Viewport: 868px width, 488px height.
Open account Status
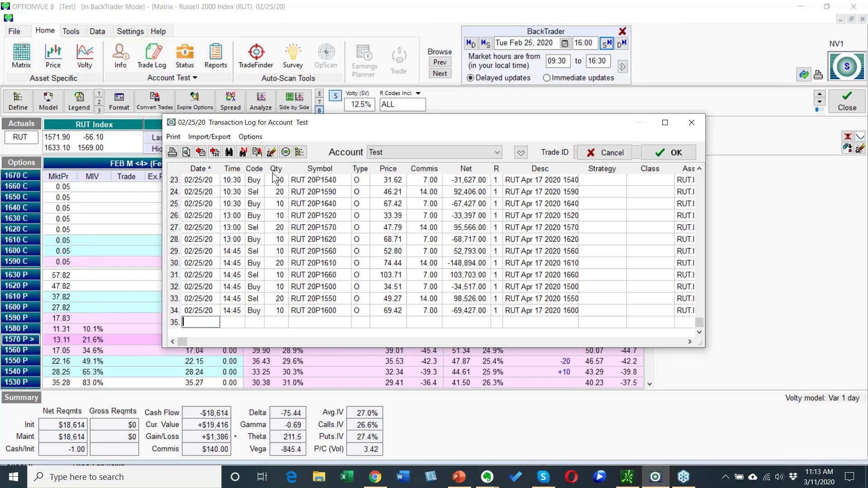[184, 56]
